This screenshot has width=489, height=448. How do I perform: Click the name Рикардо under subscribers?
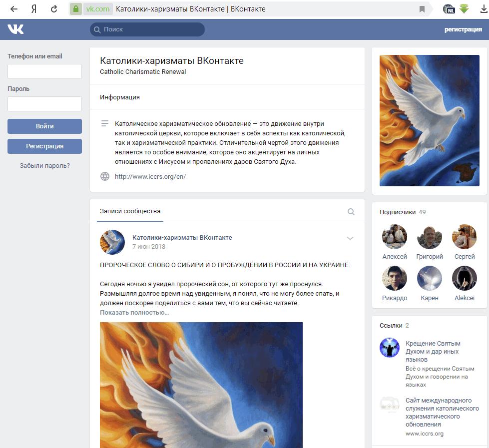coord(395,298)
